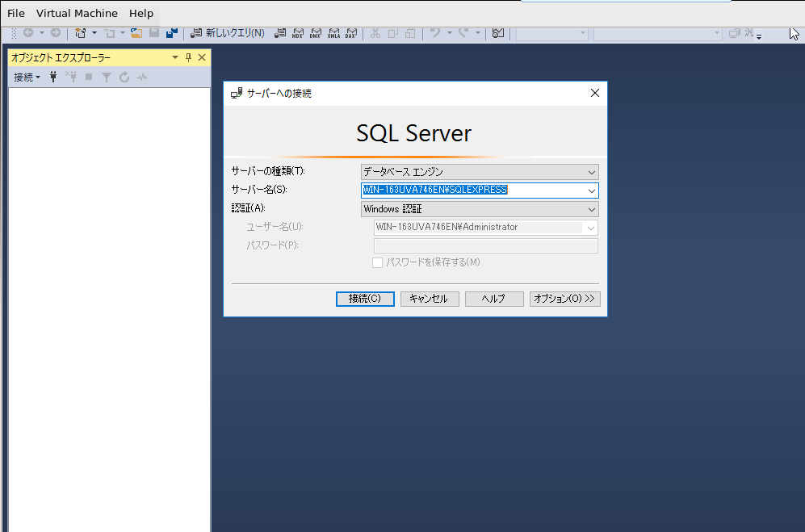Click the DMX query icon
The height and width of the screenshot is (532, 805).
pyautogui.click(x=316, y=33)
